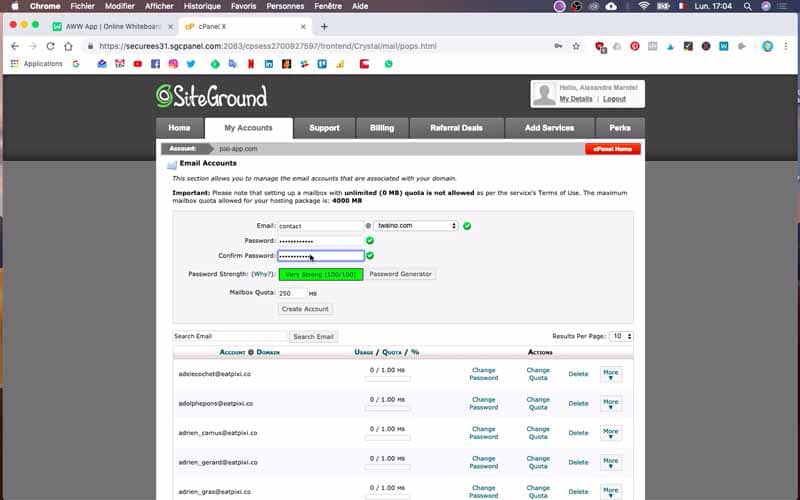Click the Confirm Password field
The image size is (800, 500).
pyautogui.click(x=320, y=256)
